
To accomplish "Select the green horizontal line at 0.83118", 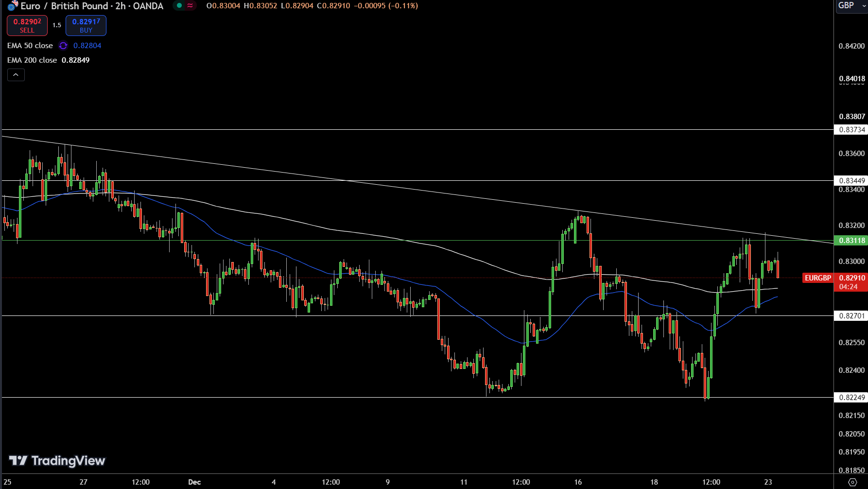I will (x=417, y=241).
